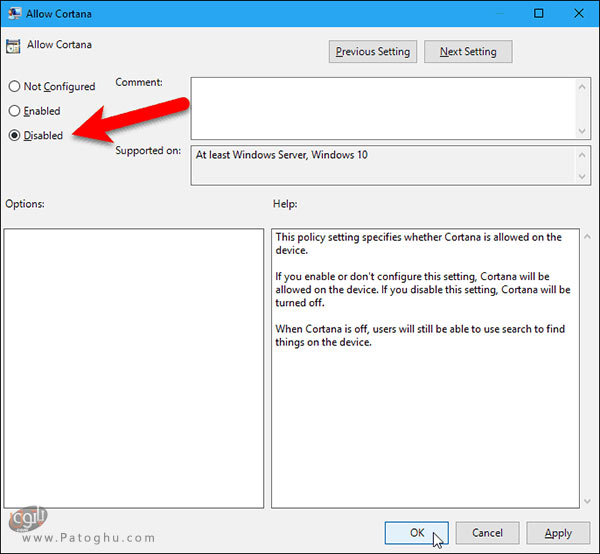Click the Supported on scroll down arrow

[582, 177]
